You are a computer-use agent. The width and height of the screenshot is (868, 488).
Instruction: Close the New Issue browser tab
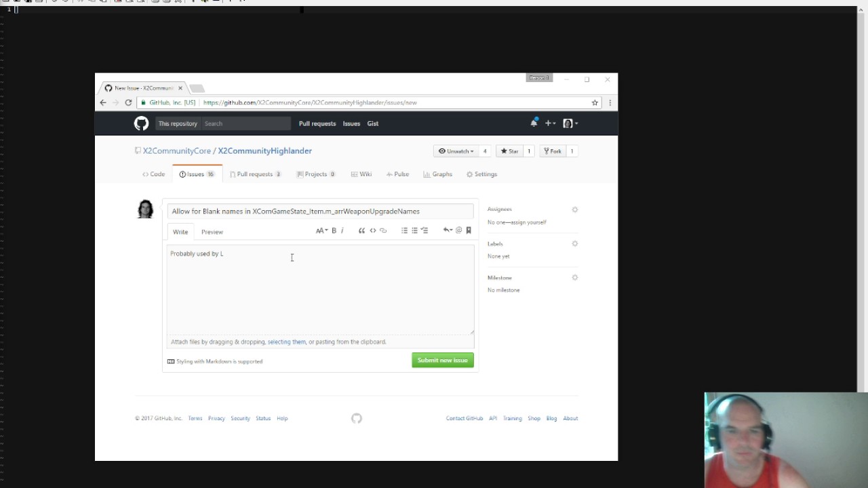click(x=180, y=88)
